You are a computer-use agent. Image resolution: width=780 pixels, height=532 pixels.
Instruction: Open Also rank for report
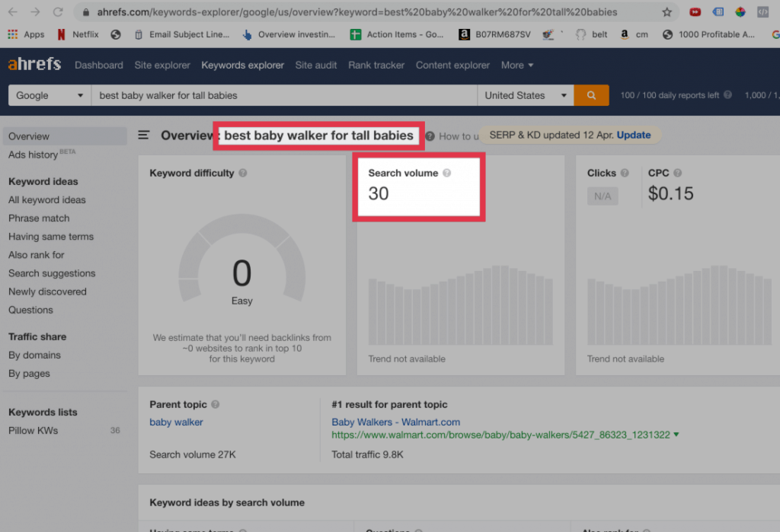(37, 255)
